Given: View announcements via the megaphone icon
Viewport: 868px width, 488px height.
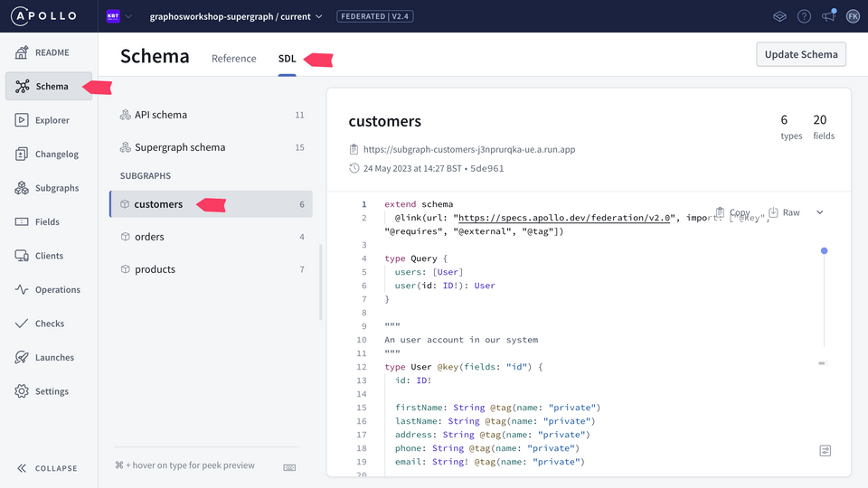Looking at the screenshot, I should point(828,16).
